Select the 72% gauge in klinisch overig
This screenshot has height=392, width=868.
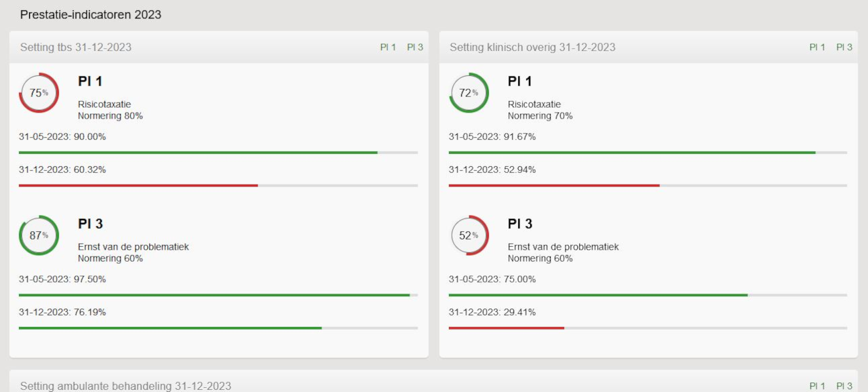click(x=469, y=93)
